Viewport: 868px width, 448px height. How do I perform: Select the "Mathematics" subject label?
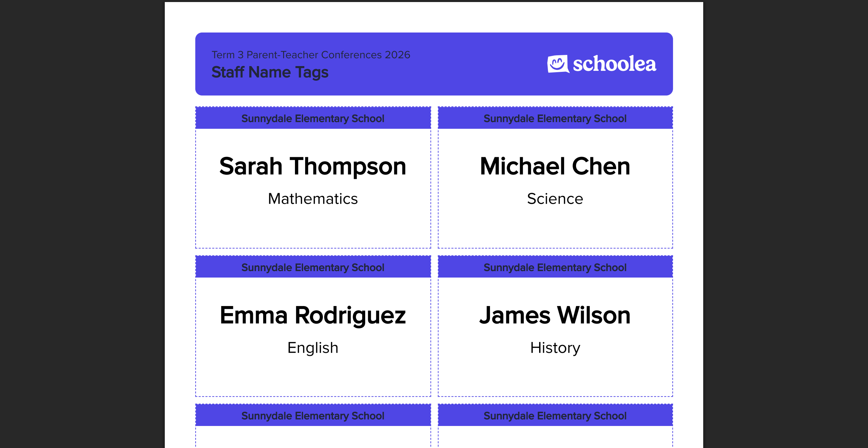pos(313,199)
